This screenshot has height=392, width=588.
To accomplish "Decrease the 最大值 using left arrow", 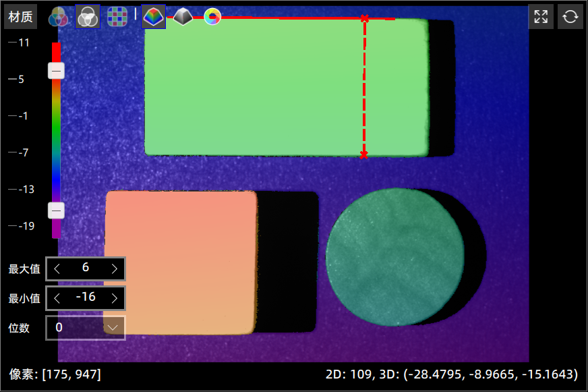I will pos(57,269).
